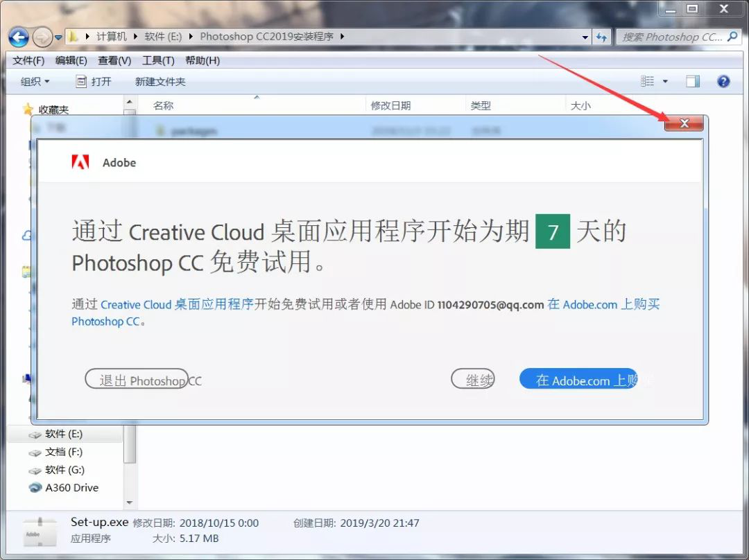The height and width of the screenshot is (560, 749).
Task: Open the view options dropdown arrow
Action: coord(665,82)
